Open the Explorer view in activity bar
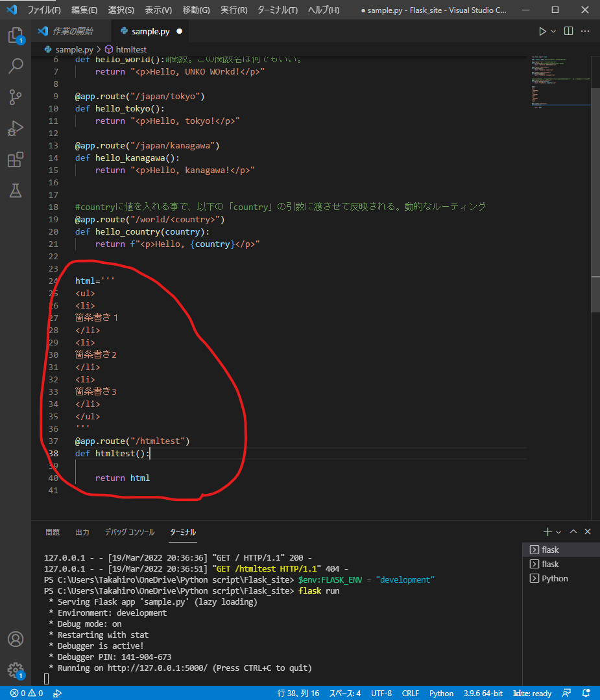 click(15, 35)
